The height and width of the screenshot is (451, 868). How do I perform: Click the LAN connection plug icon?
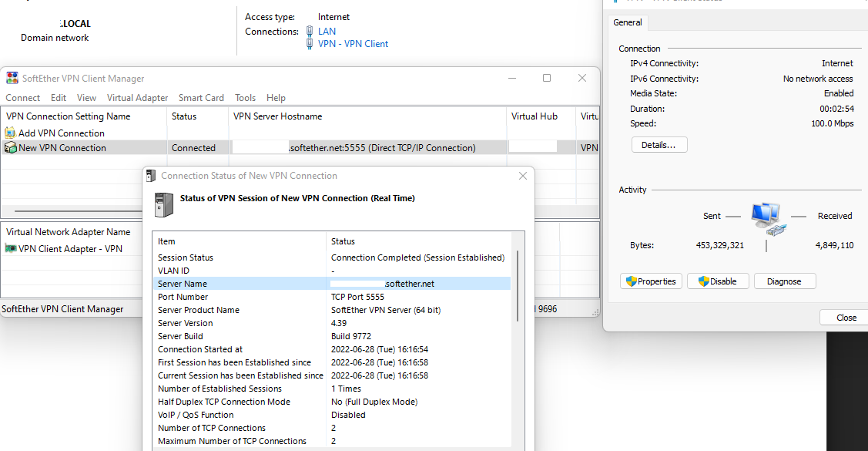[310, 31]
